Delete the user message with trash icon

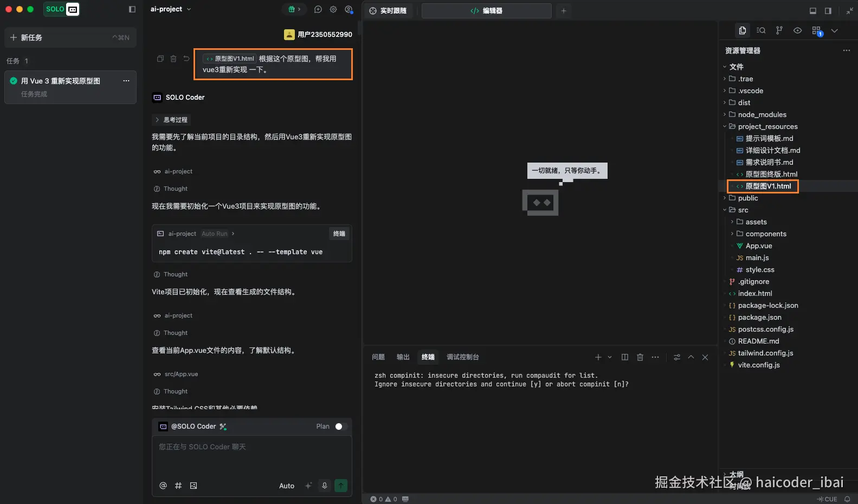click(173, 59)
